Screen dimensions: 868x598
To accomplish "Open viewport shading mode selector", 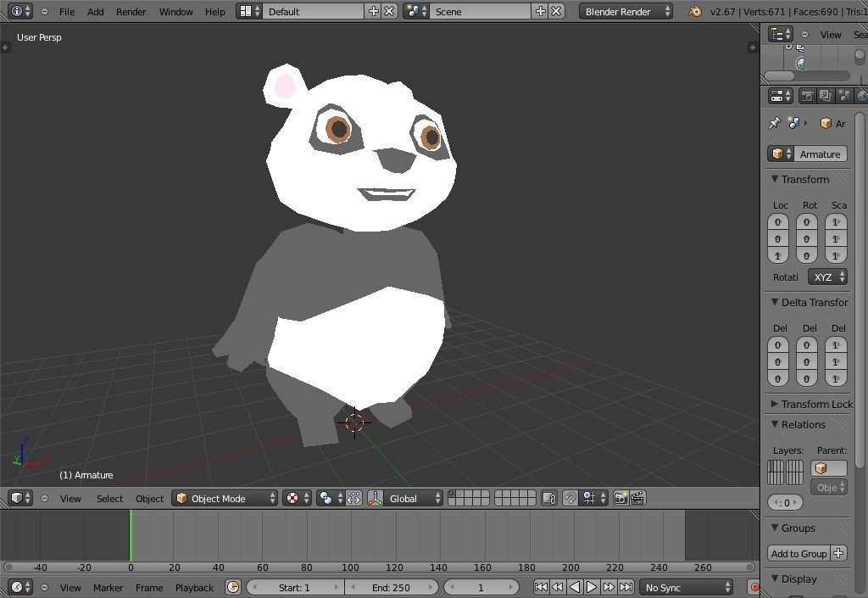I will (297, 499).
